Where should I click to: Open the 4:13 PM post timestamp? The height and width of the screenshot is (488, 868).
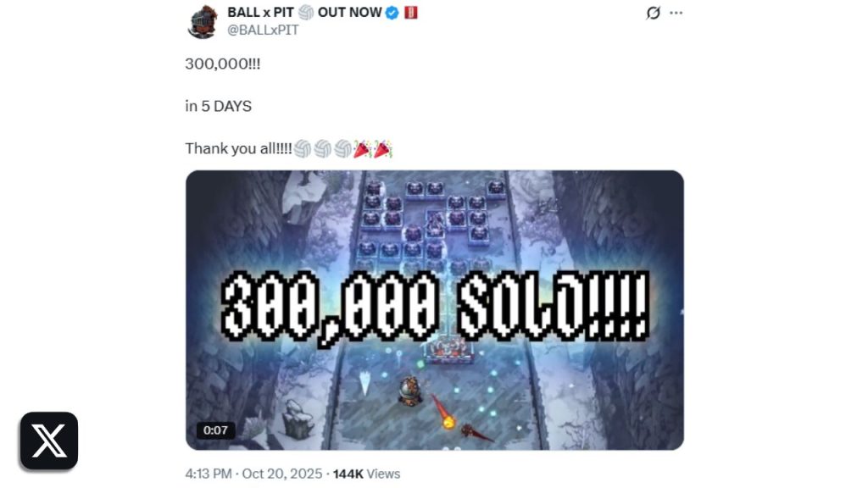pos(209,474)
